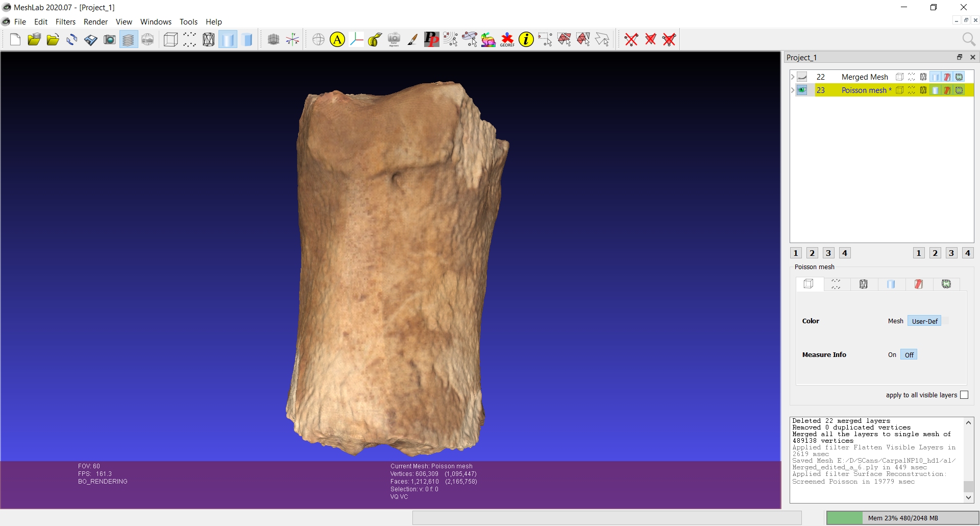Switch to the Solid fill tab in Poisson mesh panel
980x526 pixels.
coord(891,284)
